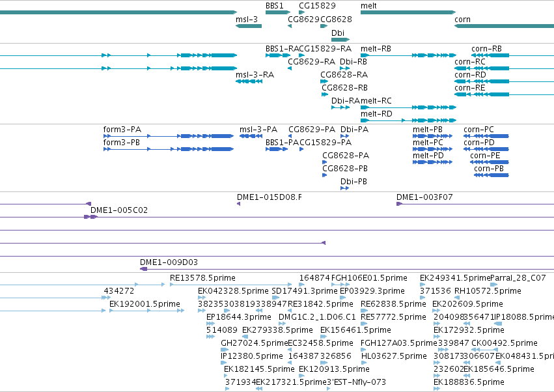Select the melt-RB transcript
The height and width of the screenshot is (392, 554).
pos(408,55)
